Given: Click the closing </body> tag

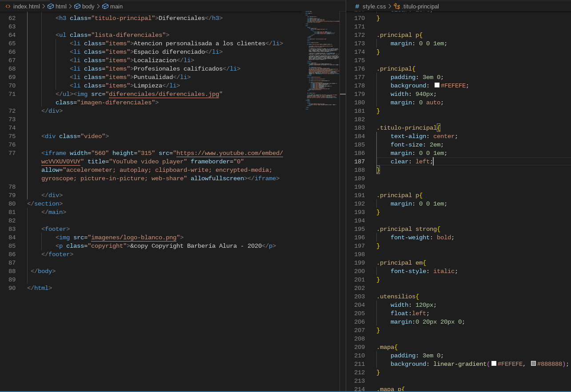Looking at the screenshot, I should 43,271.
